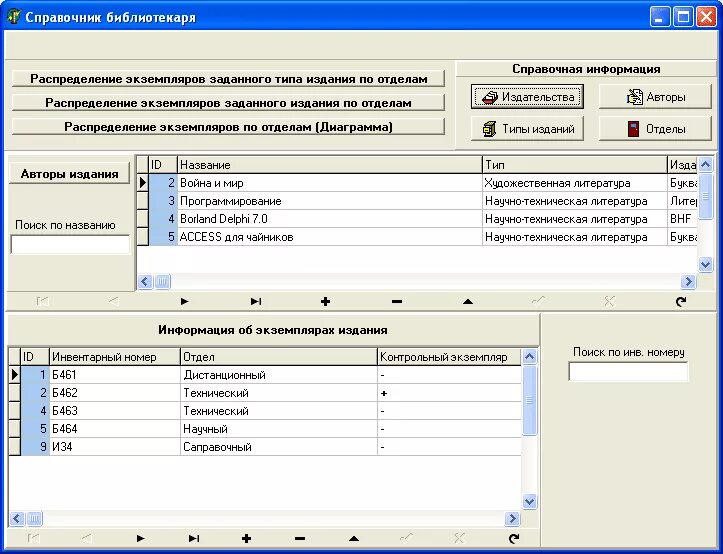Delete record in editions navigator

[x=397, y=302]
